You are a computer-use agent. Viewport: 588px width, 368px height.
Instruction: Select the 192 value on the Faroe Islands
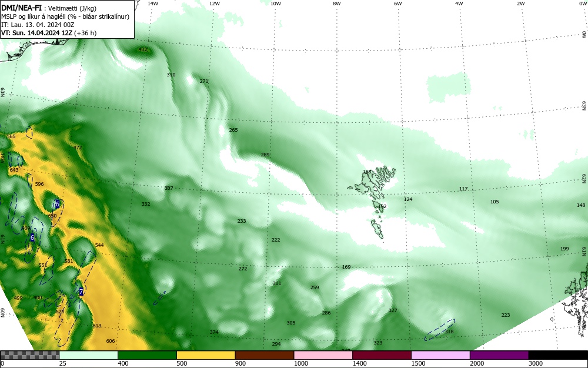pyautogui.click(x=382, y=206)
